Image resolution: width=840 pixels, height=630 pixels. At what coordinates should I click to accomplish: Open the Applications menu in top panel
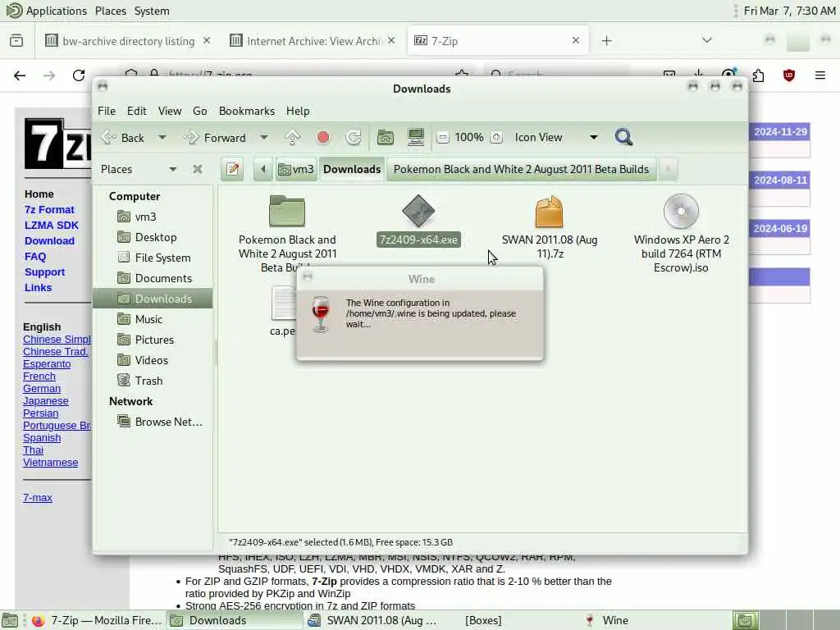(x=47, y=11)
